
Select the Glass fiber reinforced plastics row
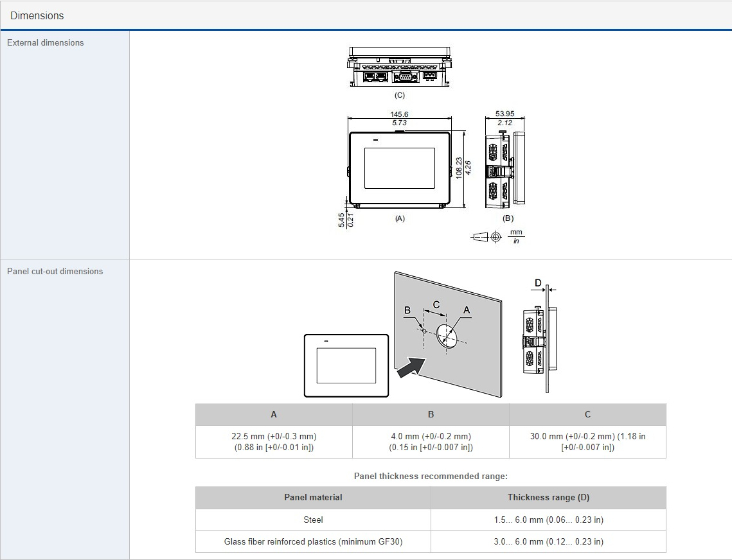tap(313, 541)
